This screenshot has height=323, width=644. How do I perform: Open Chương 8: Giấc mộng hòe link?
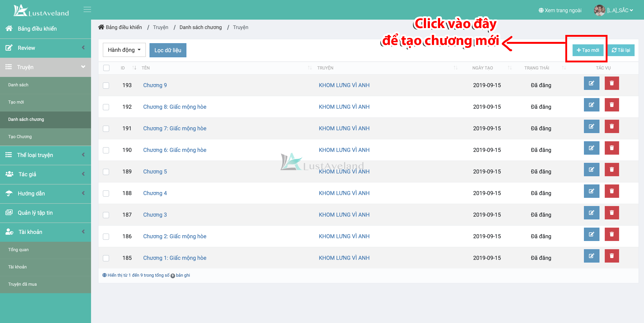point(174,107)
